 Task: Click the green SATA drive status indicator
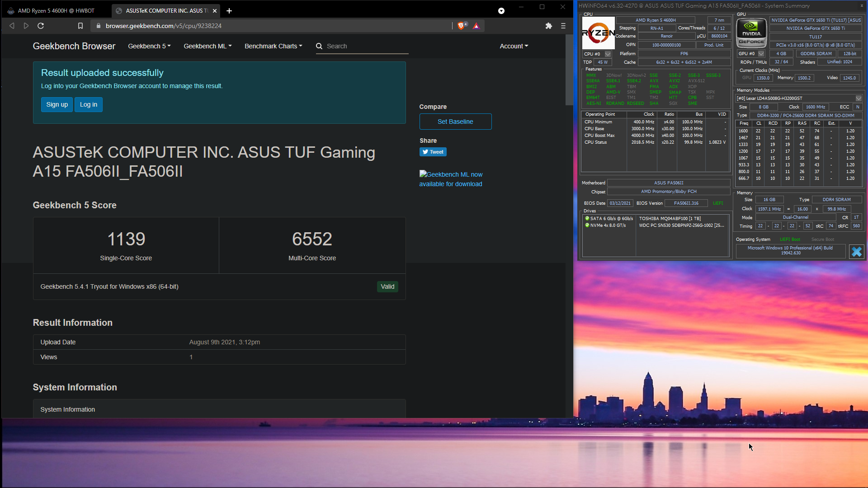click(587, 218)
